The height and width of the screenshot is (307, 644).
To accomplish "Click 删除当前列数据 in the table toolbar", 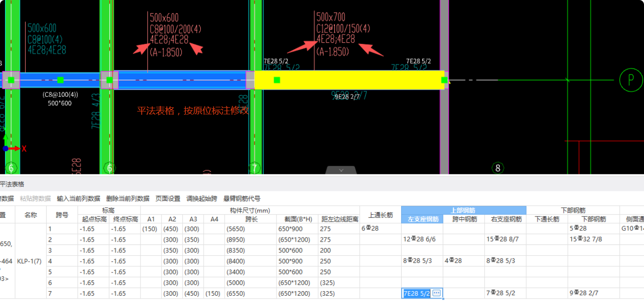I will click(127, 198).
